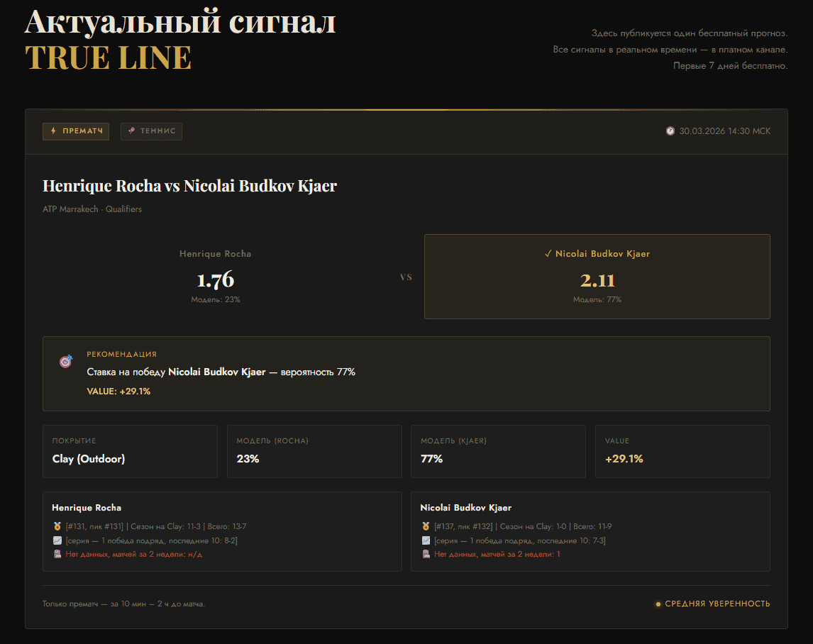Click the yellow dot beside СРЕДНЯЯ УВЕРЕННОСТЬ
Viewport: 813px width, 644px height.
coord(657,604)
